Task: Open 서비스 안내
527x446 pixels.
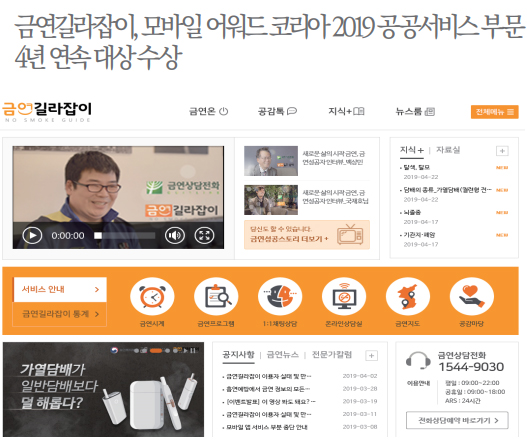Action: point(60,289)
